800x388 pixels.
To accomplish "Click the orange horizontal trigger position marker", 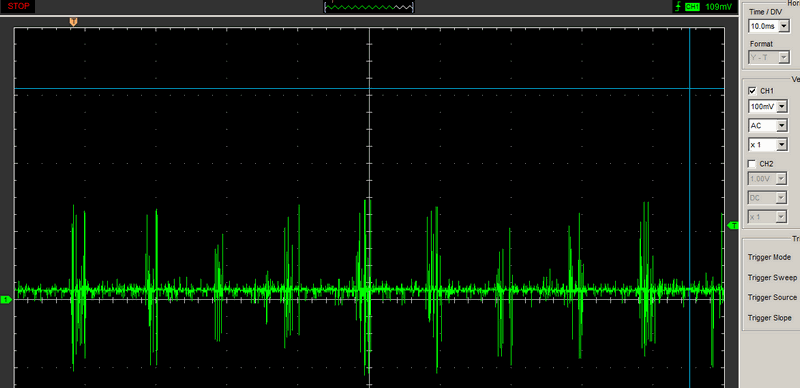I will [73, 21].
